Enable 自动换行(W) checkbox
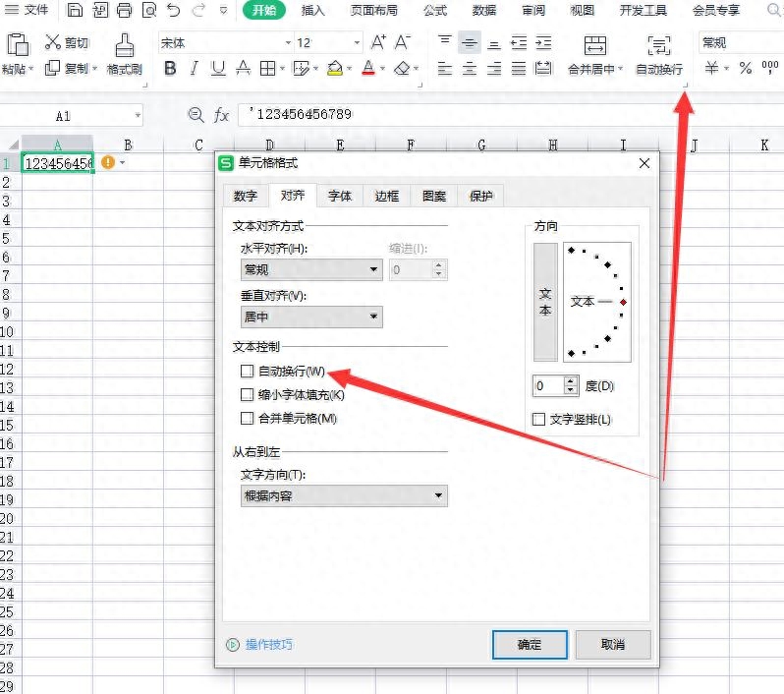784x694 pixels. click(x=247, y=371)
